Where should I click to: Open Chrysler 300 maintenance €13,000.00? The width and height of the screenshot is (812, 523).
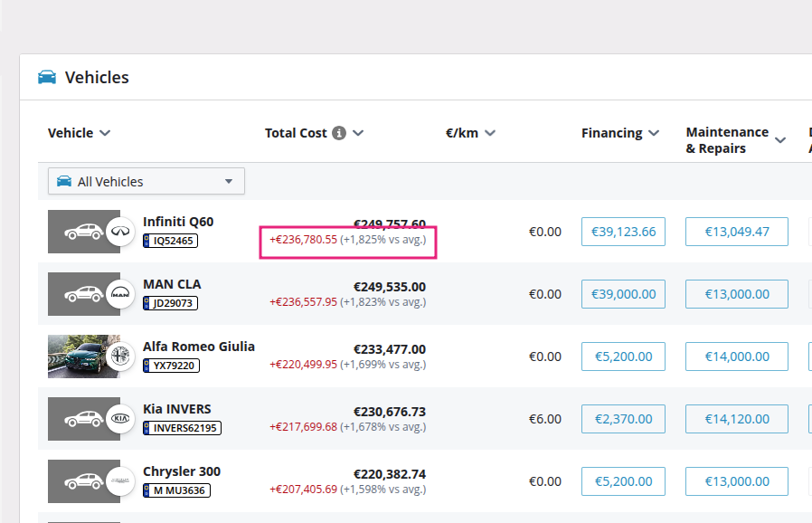[x=737, y=481]
